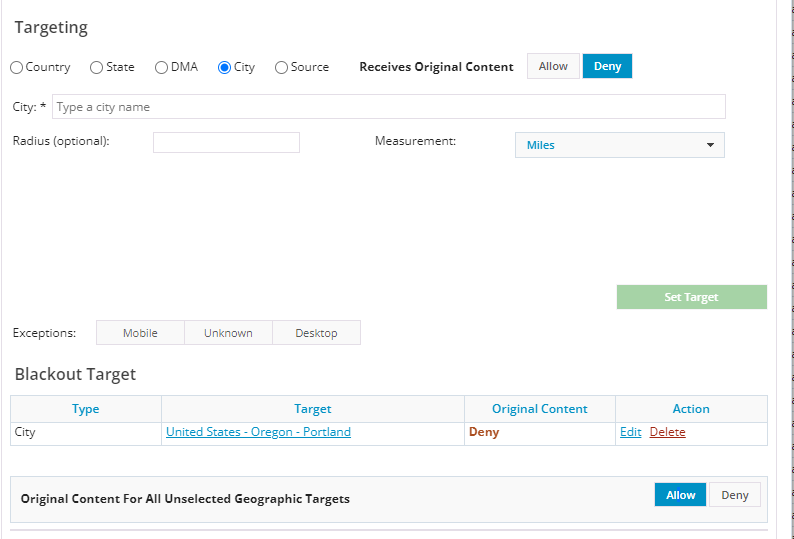Select the DMA radio button
794x539 pixels.
(x=162, y=68)
